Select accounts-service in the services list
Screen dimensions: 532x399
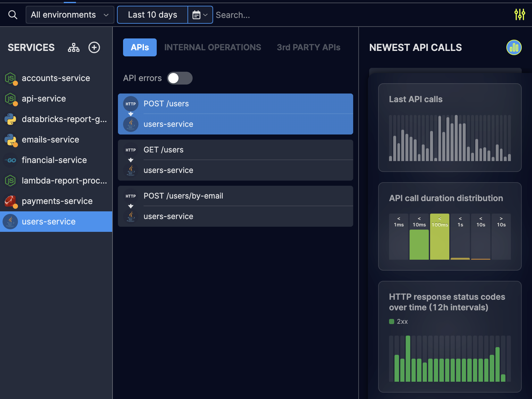click(x=56, y=78)
